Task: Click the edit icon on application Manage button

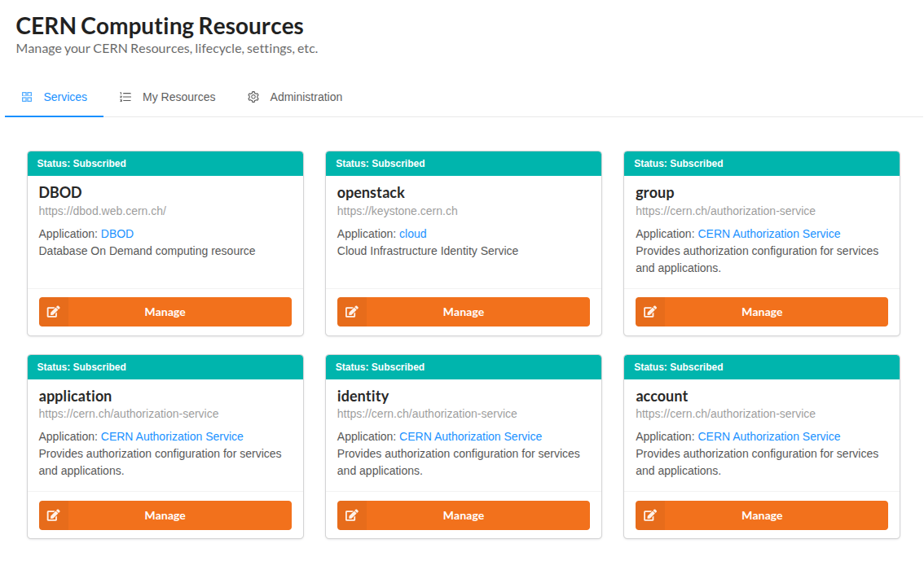Action: (54, 515)
